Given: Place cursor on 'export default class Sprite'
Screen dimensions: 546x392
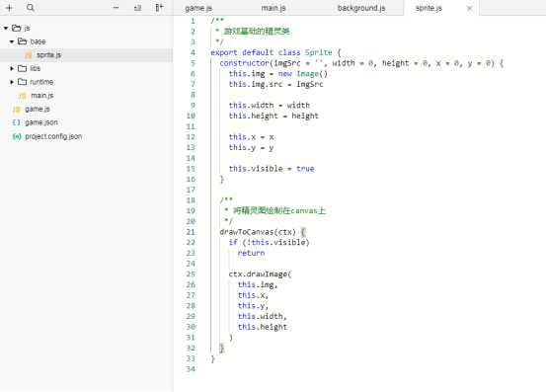Looking at the screenshot, I should pos(272,52).
